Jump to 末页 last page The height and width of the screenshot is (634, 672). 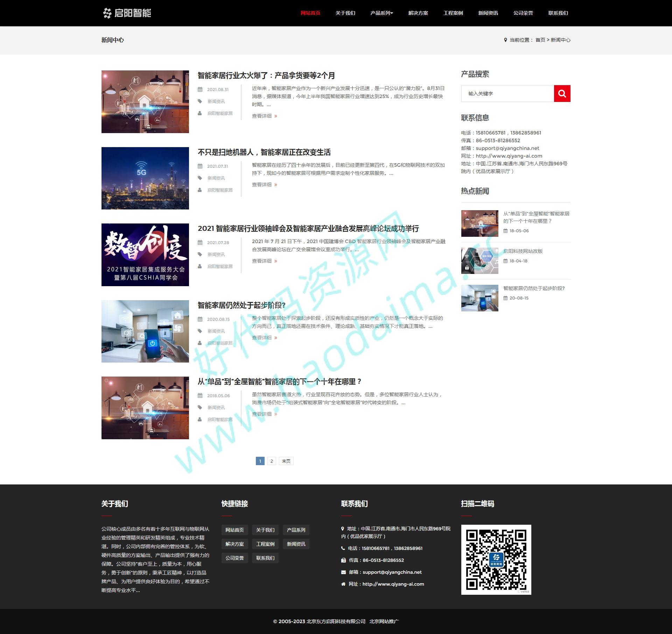click(286, 461)
